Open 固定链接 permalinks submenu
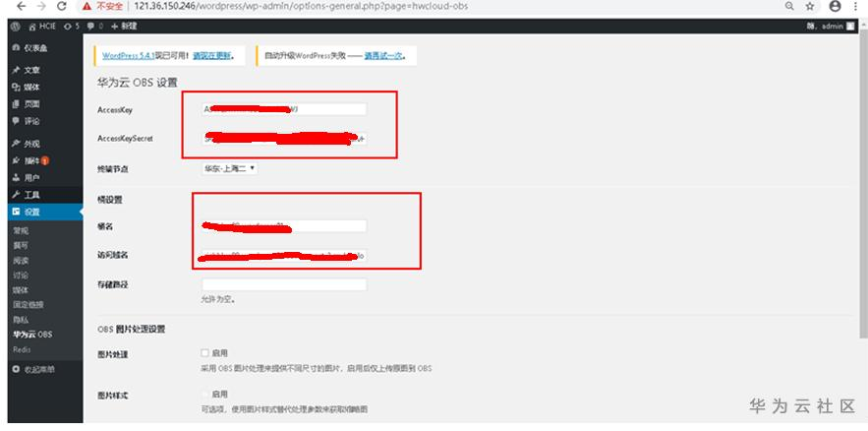The height and width of the screenshot is (431, 868). tap(29, 305)
